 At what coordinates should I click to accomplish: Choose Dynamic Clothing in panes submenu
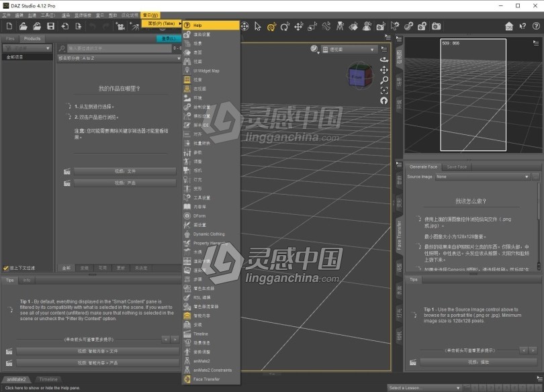tap(211, 234)
